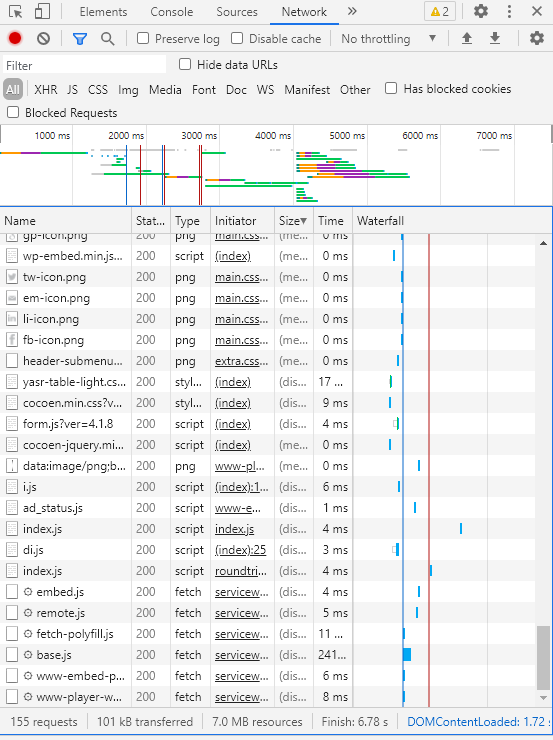This screenshot has height=740, width=553.
Task: Open the No throttling dropdown
Action: [388, 39]
